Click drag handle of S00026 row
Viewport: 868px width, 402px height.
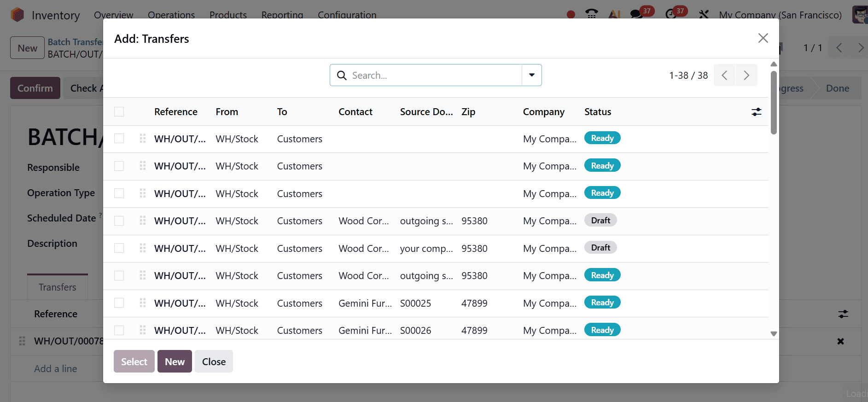tap(143, 330)
